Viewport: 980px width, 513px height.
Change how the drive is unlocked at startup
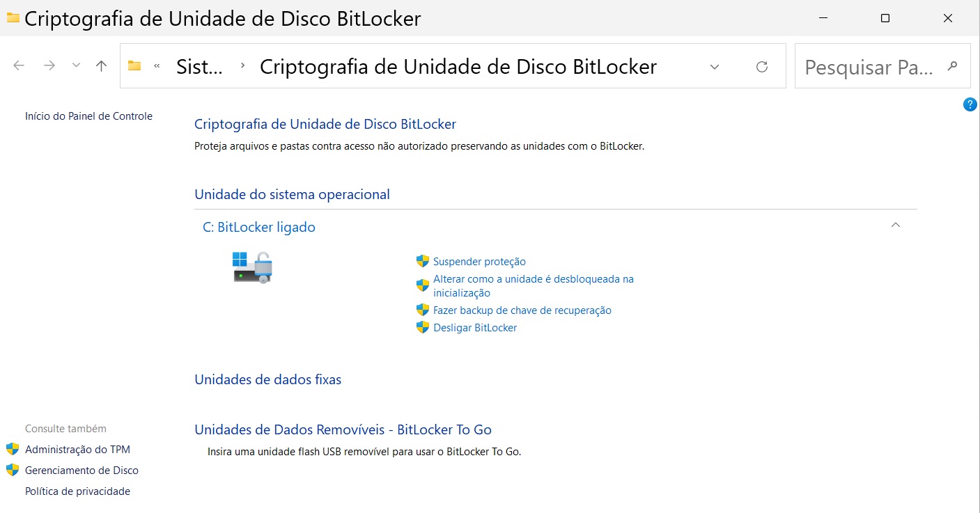tap(534, 286)
